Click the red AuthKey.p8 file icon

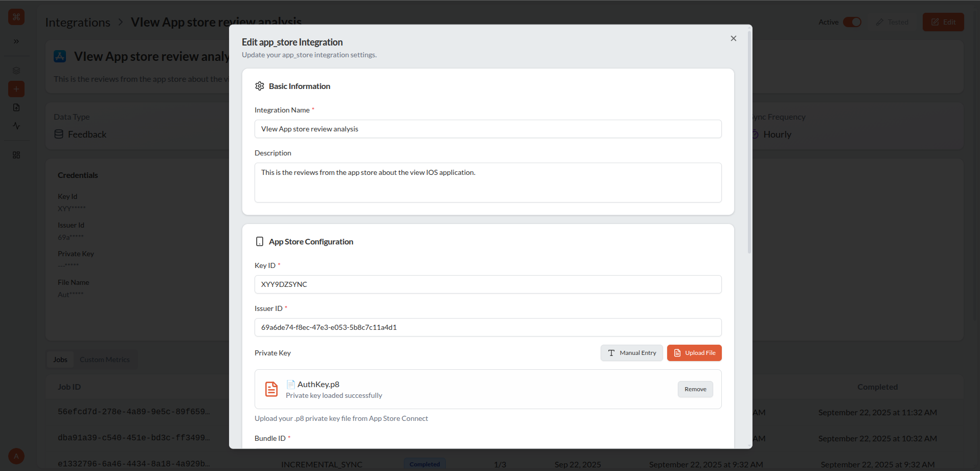click(x=271, y=389)
